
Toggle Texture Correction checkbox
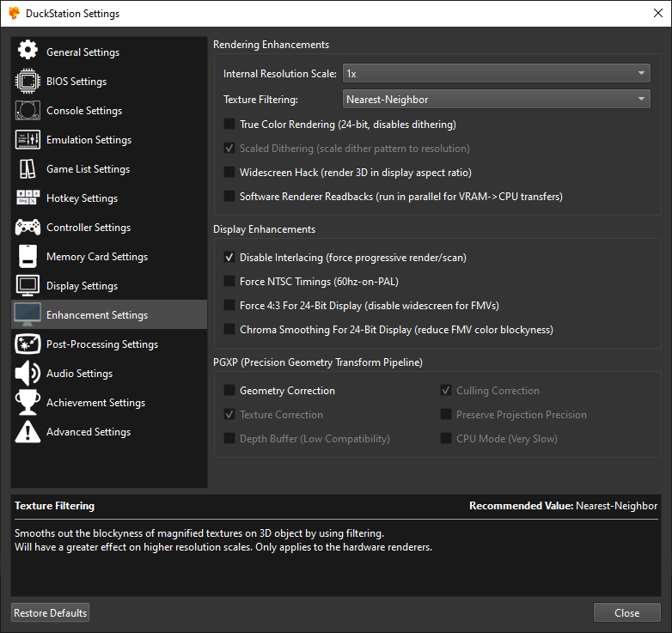click(229, 415)
